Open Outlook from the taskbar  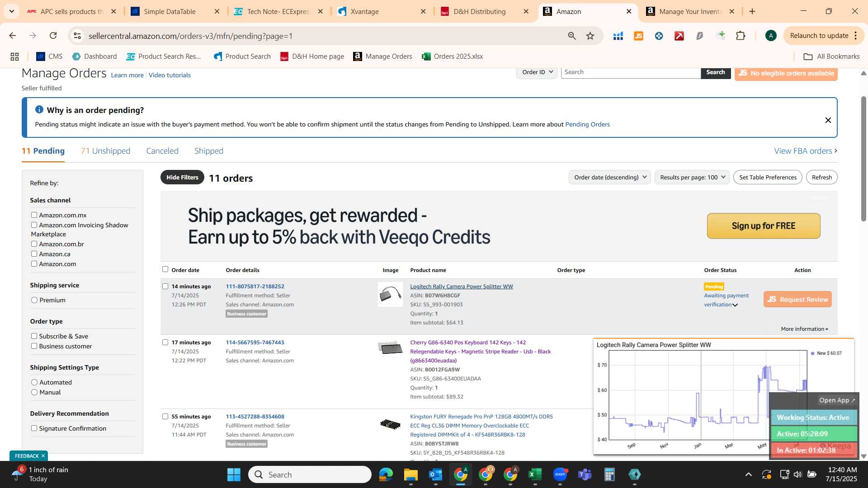click(x=435, y=475)
